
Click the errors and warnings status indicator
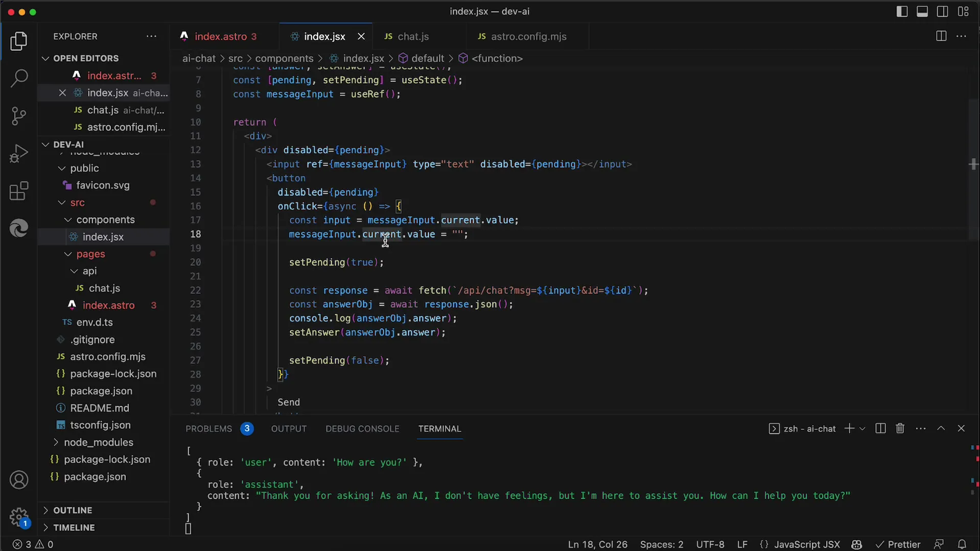pyautogui.click(x=33, y=544)
